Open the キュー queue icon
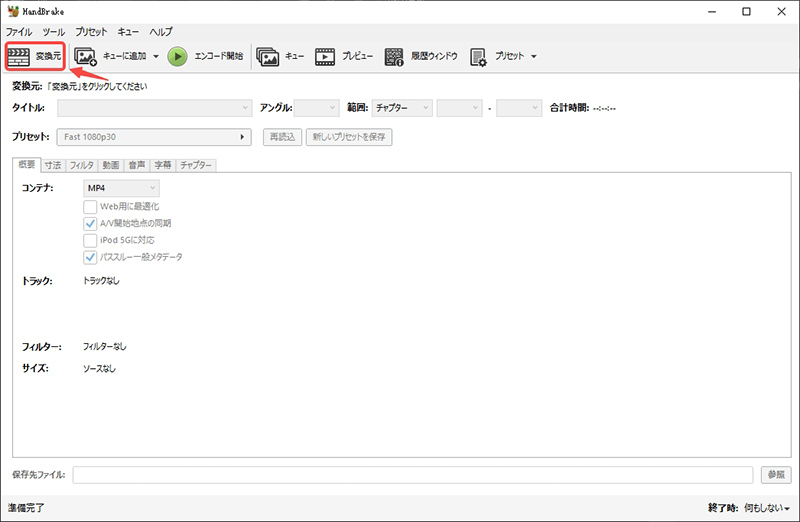Image resolution: width=800 pixels, height=522 pixels. [267, 57]
